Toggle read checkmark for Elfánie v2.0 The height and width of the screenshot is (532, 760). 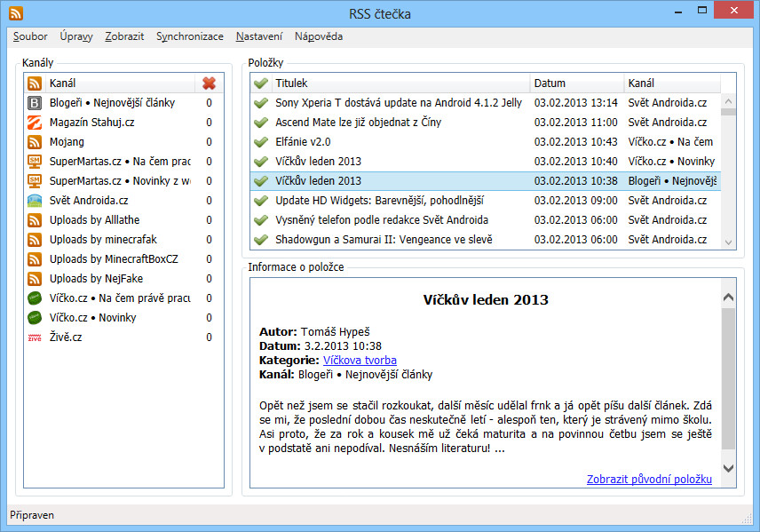(x=261, y=142)
